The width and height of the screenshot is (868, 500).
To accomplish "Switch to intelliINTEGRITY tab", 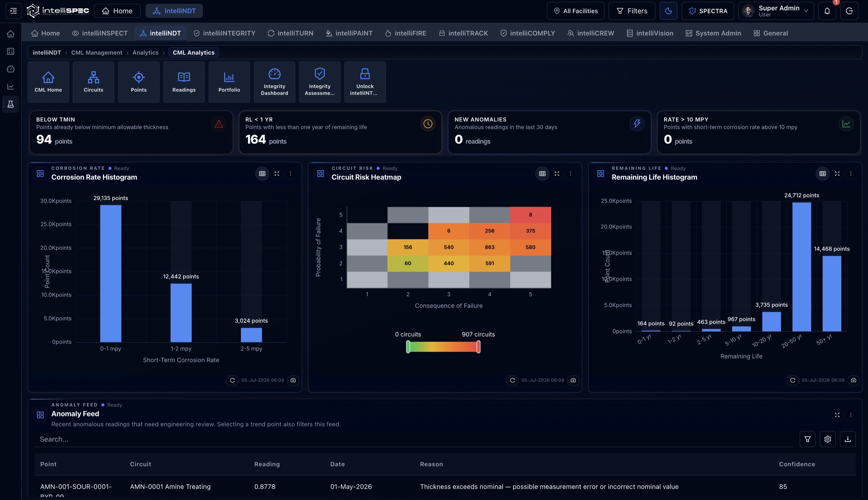I will [x=225, y=33].
